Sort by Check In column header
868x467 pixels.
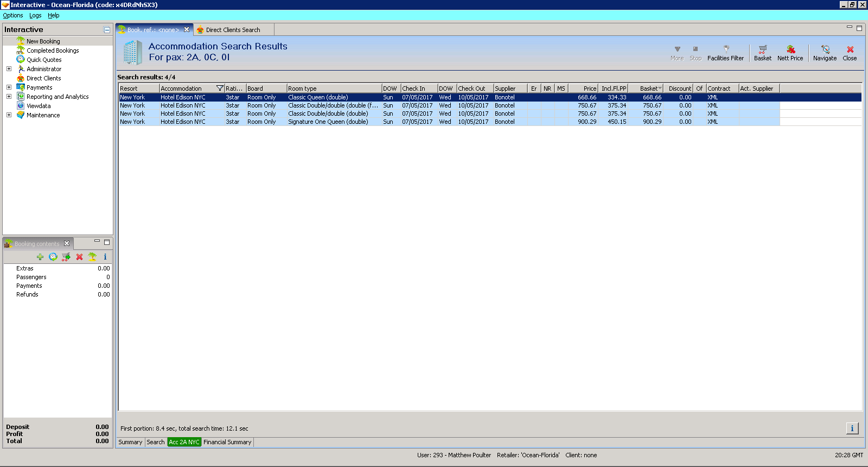[419, 89]
